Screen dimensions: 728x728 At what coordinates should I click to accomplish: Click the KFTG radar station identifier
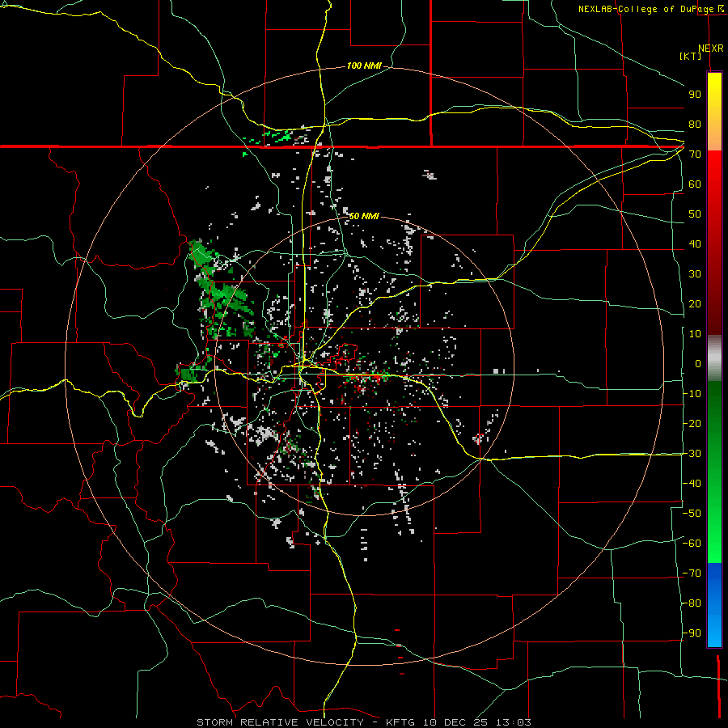click(x=401, y=722)
